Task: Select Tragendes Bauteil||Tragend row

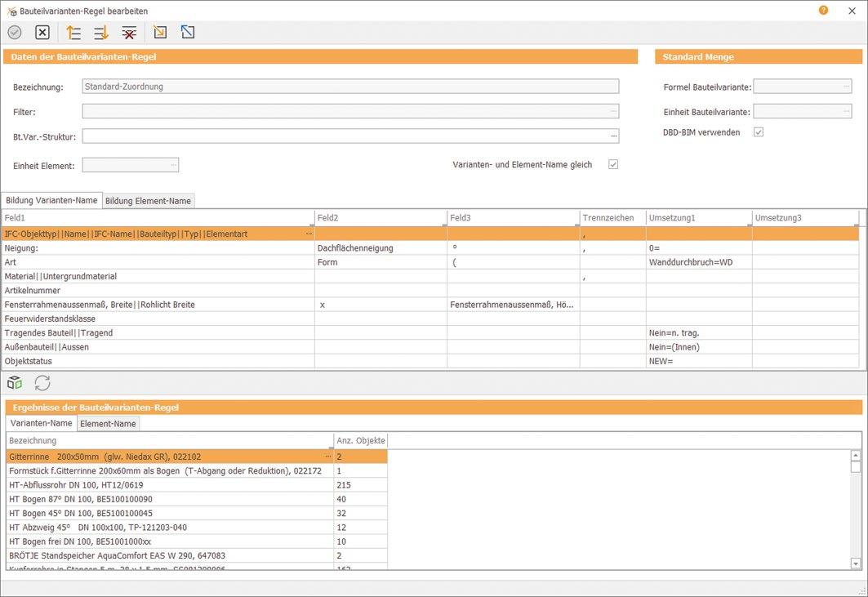Action: point(430,333)
